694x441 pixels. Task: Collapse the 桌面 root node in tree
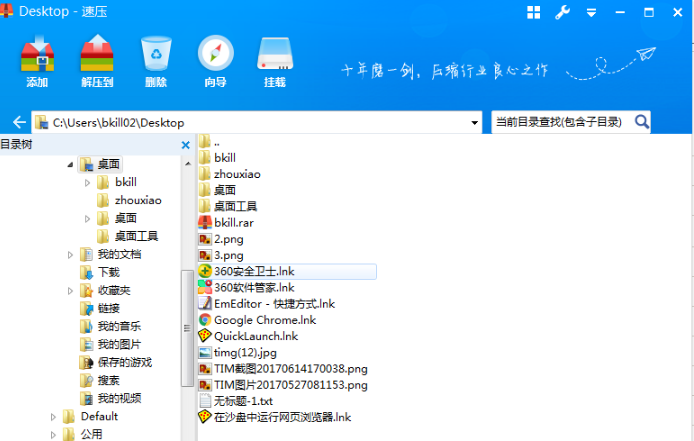70,164
